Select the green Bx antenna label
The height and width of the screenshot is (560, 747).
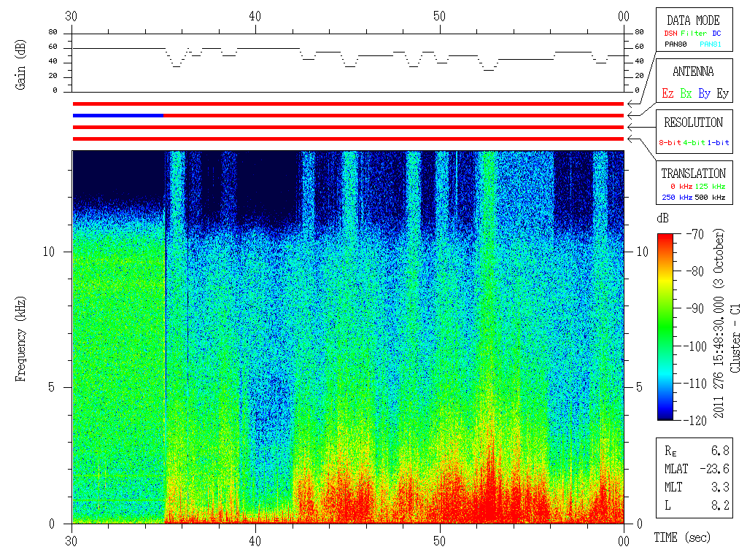686,93
